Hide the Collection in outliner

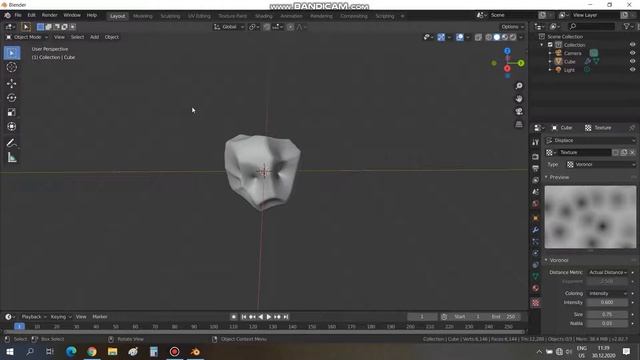click(632, 45)
